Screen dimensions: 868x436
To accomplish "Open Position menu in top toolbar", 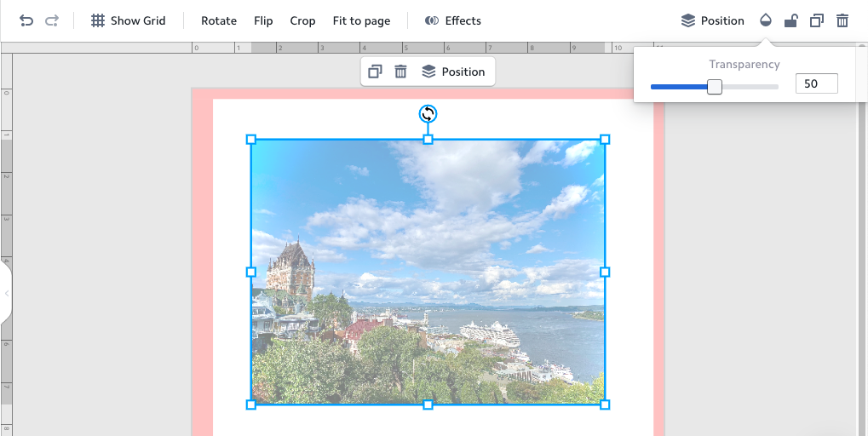I will pos(712,21).
